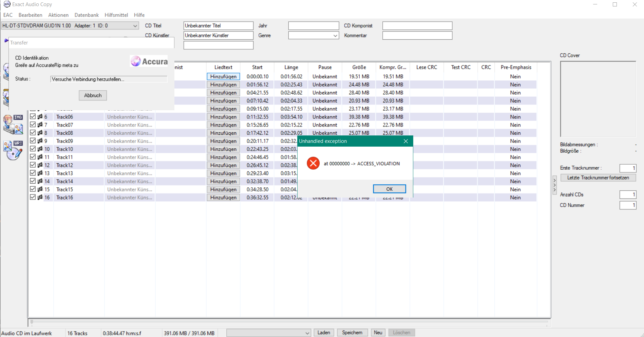Screen dimensions: 644x337
Task: Click Hinzufügen in the Track06 row
Action: pos(223,117)
